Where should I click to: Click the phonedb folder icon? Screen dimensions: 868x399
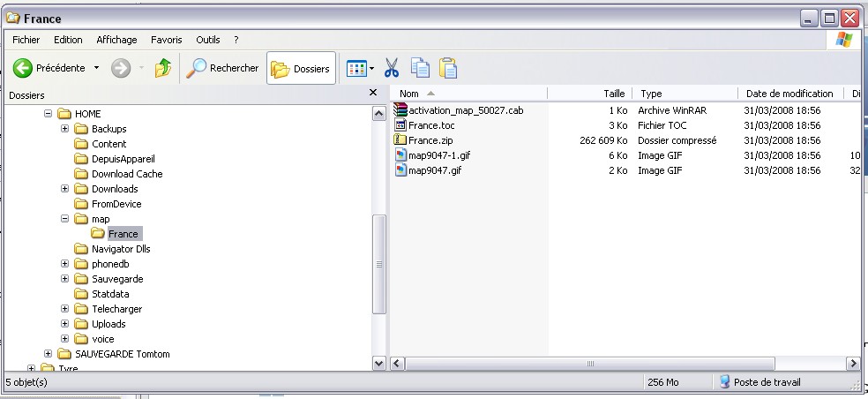coord(81,264)
